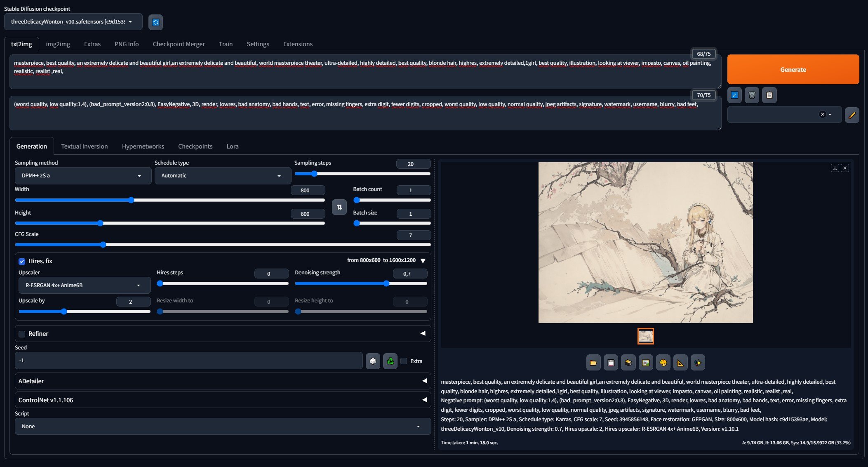Click the random seed dice icon
This screenshot has height=467, width=868.
tap(373, 361)
